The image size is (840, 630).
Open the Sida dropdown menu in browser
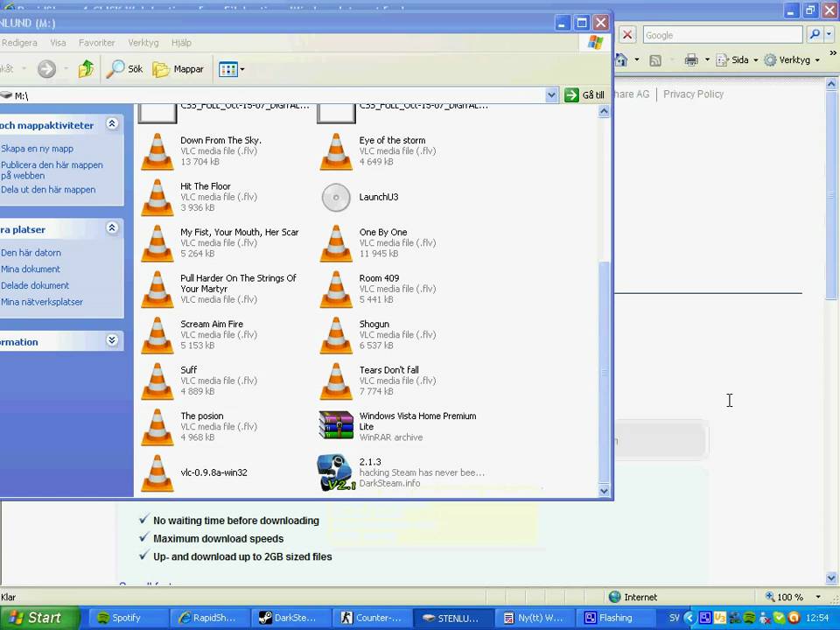738,60
